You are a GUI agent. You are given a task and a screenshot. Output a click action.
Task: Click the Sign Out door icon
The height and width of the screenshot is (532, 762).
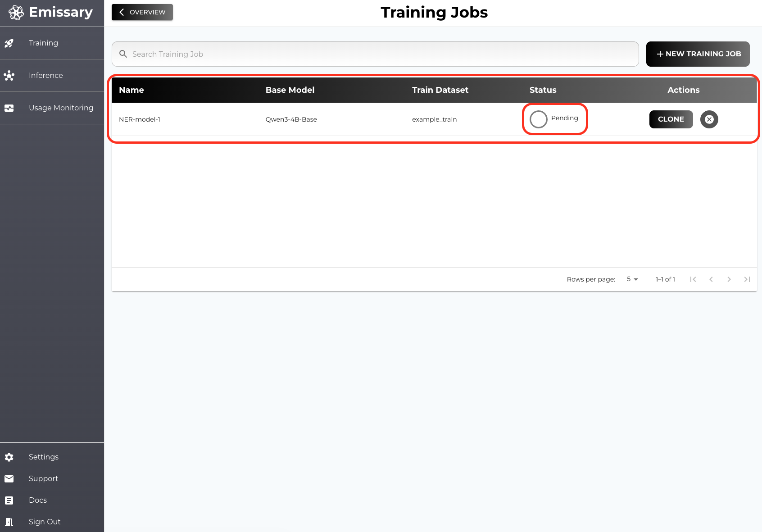point(9,522)
